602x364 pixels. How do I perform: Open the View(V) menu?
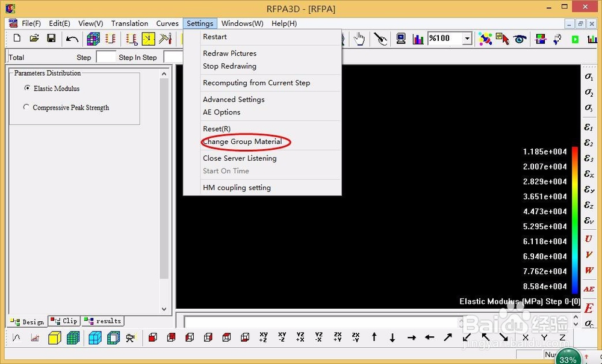point(91,23)
